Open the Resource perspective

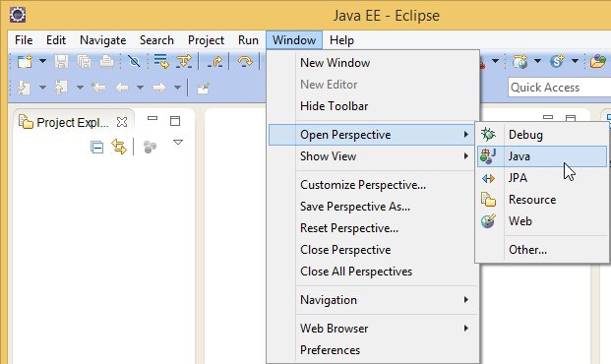coord(542,200)
